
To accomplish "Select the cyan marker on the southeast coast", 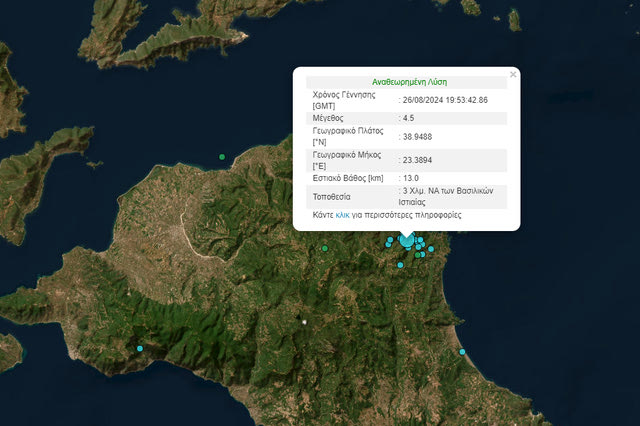I will coord(462,352).
